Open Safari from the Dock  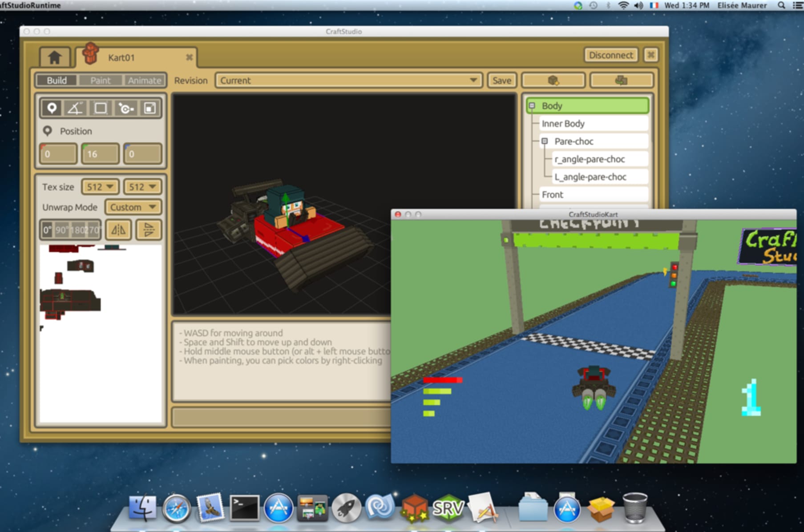pos(176,508)
